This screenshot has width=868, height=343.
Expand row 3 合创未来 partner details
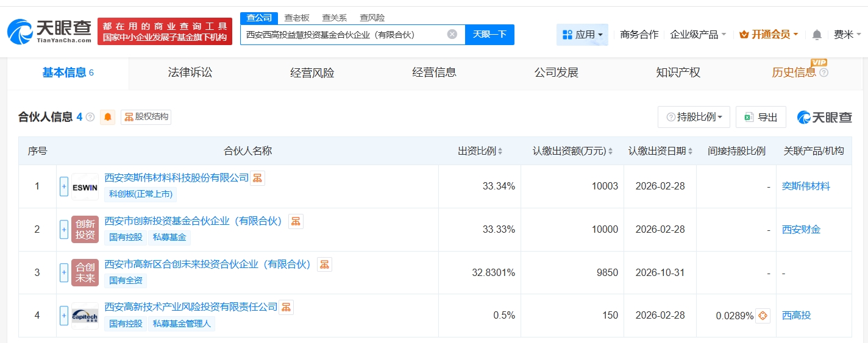[x=64, y=272]
